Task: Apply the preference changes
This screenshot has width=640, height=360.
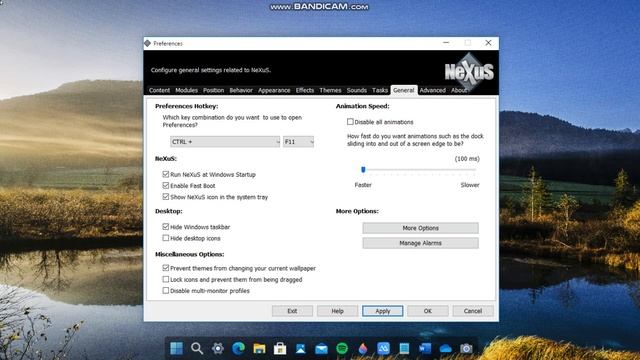Action: click(x=382, y=311)
